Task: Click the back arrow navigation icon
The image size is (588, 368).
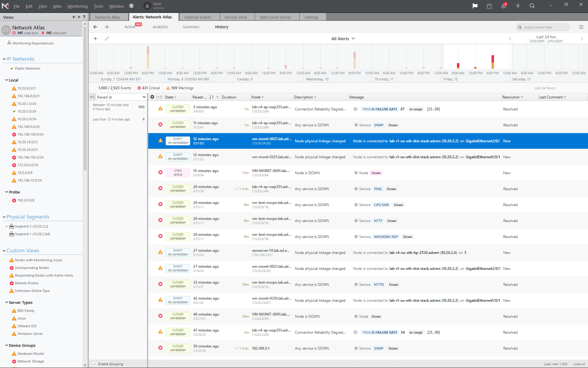Action: tap(96, 27)
